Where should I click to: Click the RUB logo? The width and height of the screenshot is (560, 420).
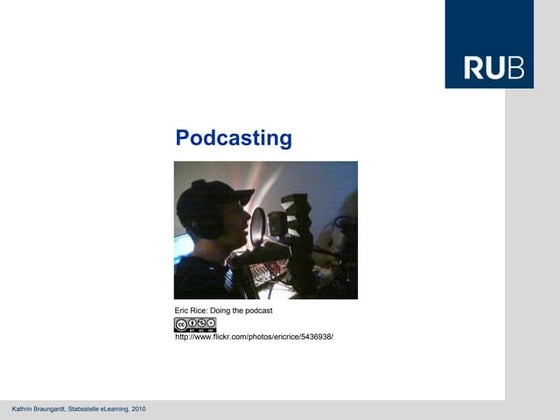point(489,44)
